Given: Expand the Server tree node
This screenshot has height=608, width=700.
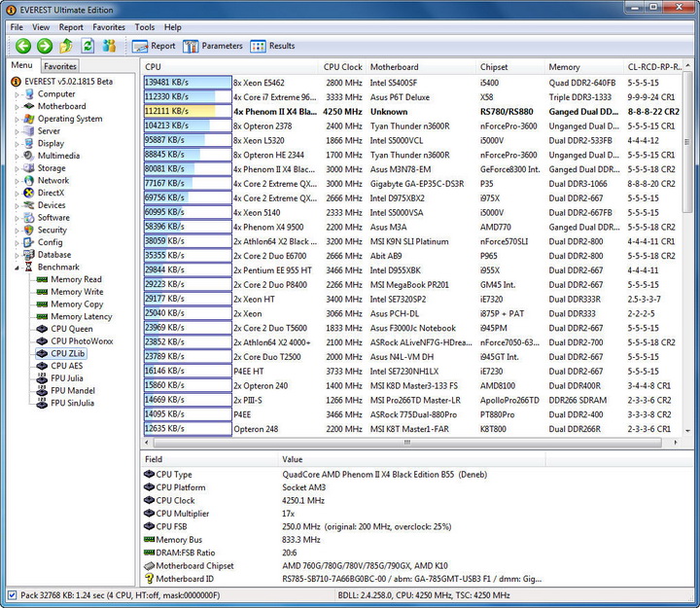Looking at the screenshot, I should pyautogui.click(x=17, y=131).
